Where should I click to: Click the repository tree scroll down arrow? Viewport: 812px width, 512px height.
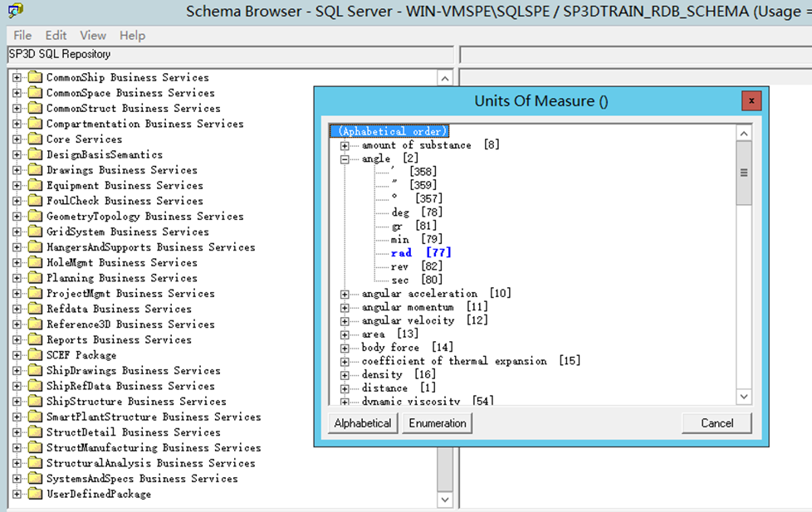(x=445, y=500)
